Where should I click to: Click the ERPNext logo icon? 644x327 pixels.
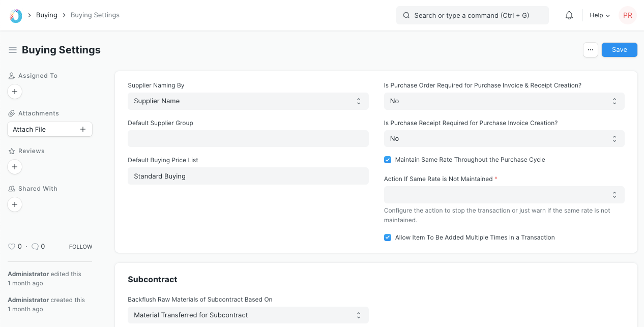(x=14, y=15)
